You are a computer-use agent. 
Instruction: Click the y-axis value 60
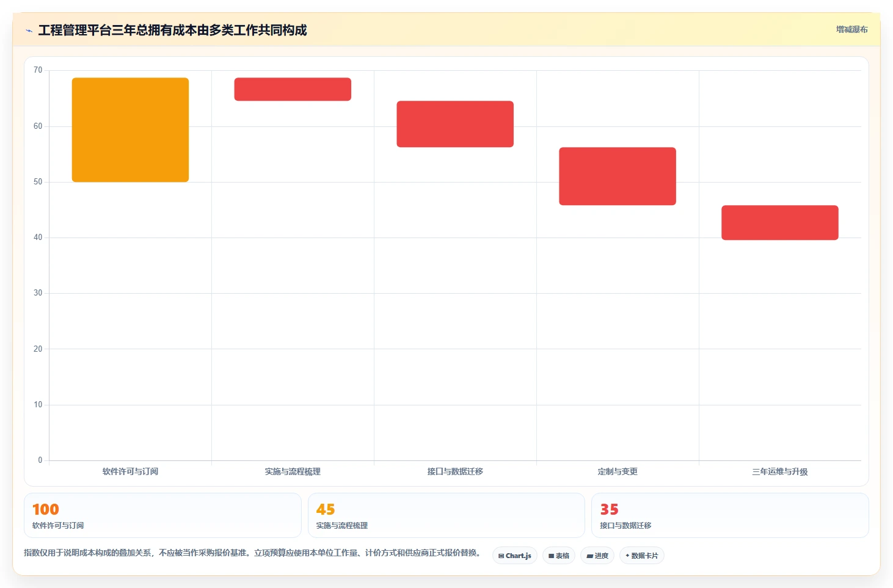point(38,126)
